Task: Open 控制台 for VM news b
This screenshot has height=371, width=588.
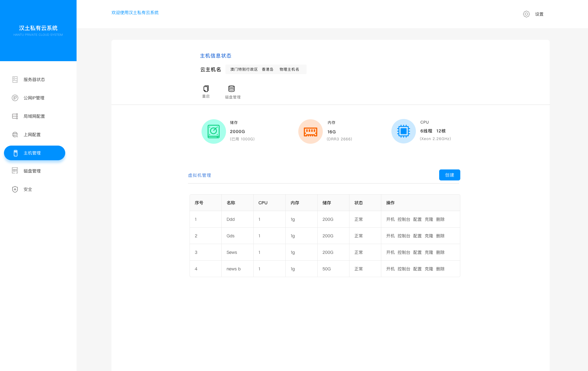Action: [x=404, y=269]
